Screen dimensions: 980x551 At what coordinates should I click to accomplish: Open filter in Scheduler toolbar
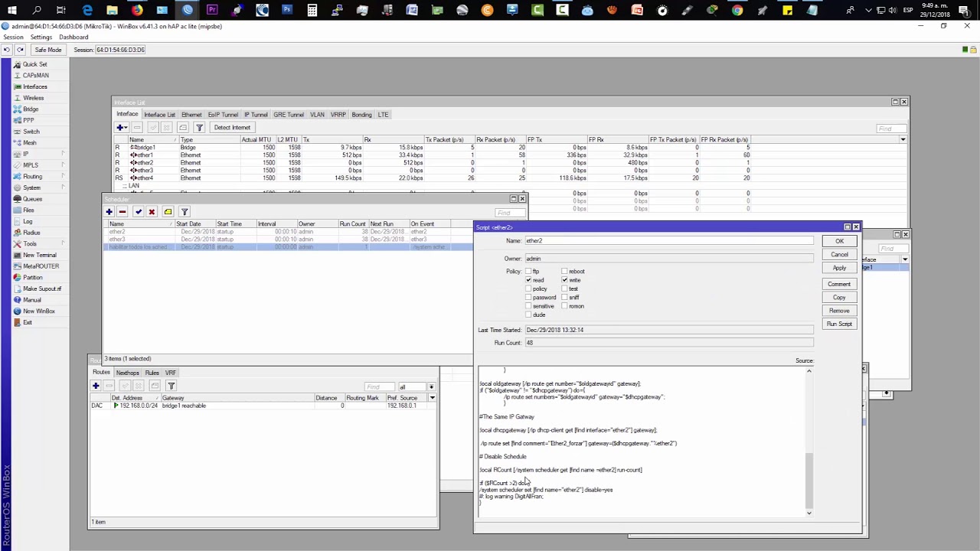(185, 212)
